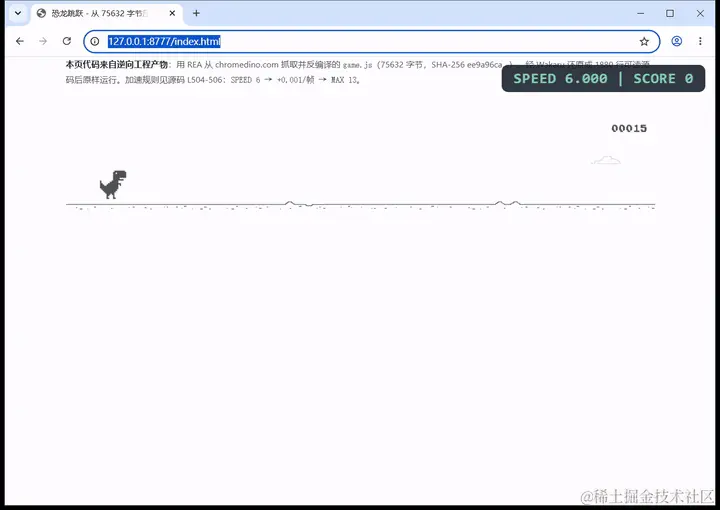Click the cloud in the game sky

pyautogui.click(x=606, y=160)
